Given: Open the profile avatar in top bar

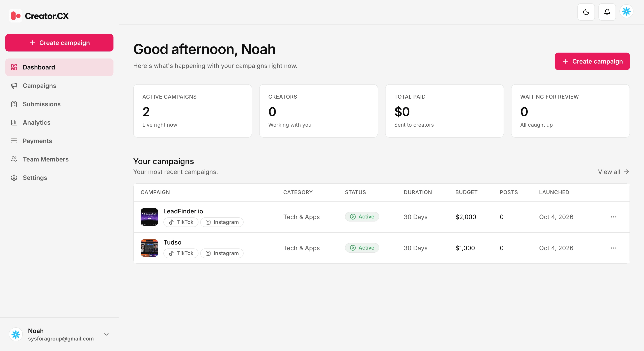Looking at the screenshot, I should (x=626, y=11).
